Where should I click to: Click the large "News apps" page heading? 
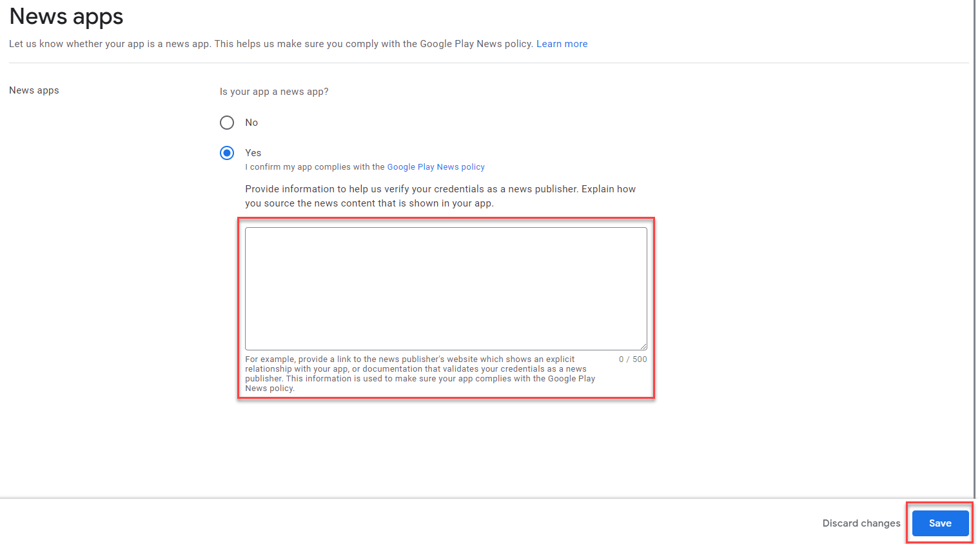(66, 17)
